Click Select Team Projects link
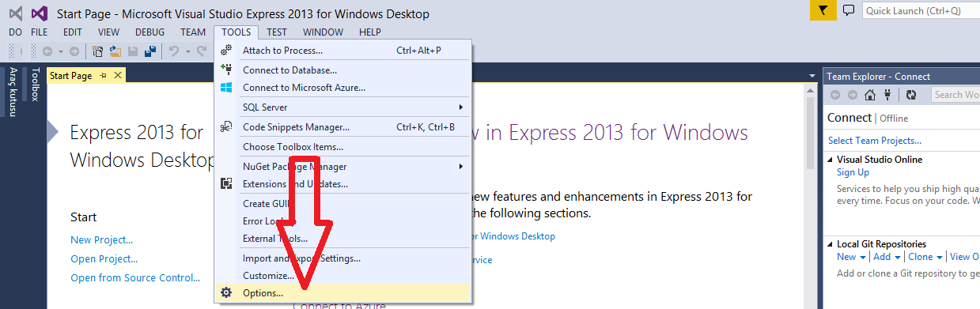The width and height of the screenshot is (980, 309). pos(874,141)
